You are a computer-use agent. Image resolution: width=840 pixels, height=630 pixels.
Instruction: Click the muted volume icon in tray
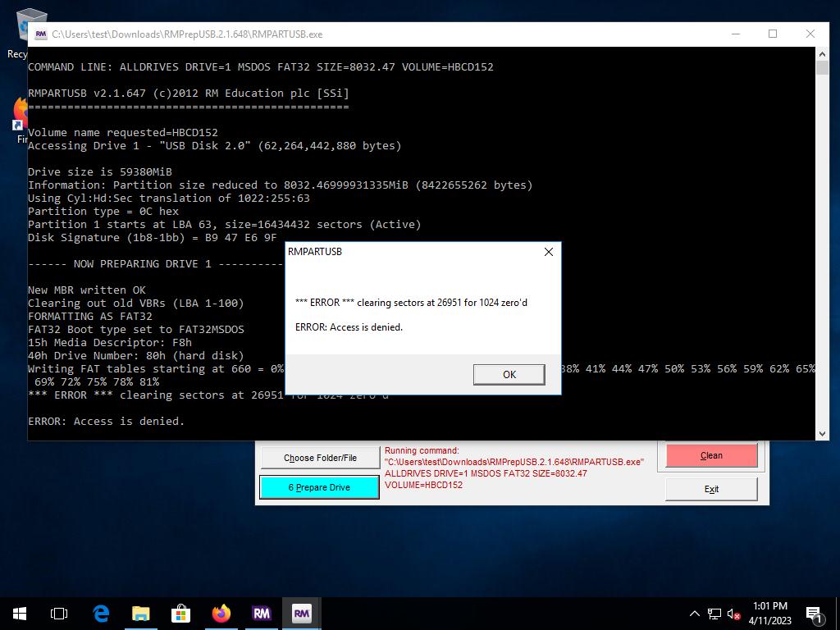pos(734,614)
